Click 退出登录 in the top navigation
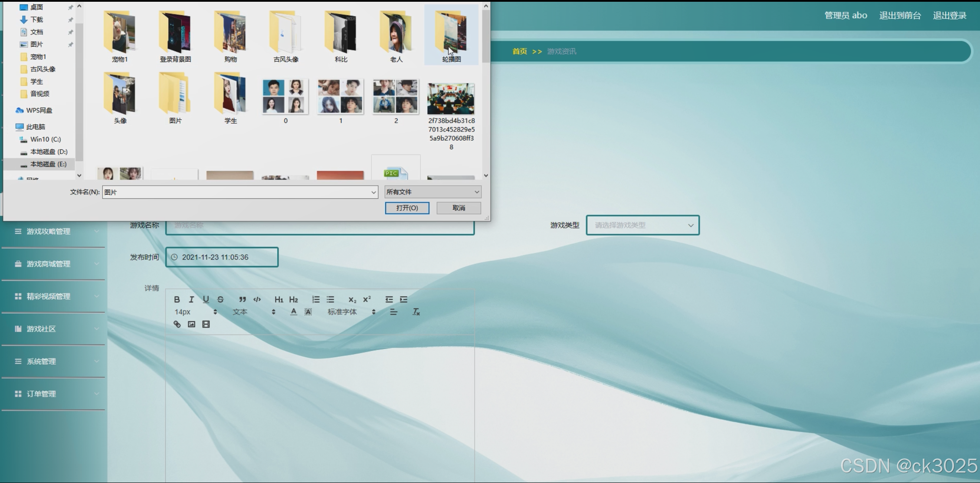Screen dimensions: 980x483 click(x=949, y=15)
